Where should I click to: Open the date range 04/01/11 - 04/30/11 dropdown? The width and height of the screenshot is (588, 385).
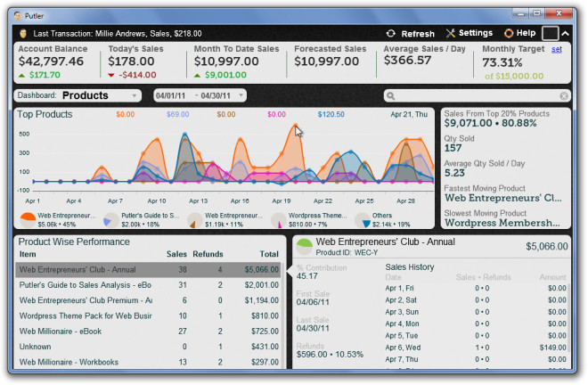coord(200,95)
